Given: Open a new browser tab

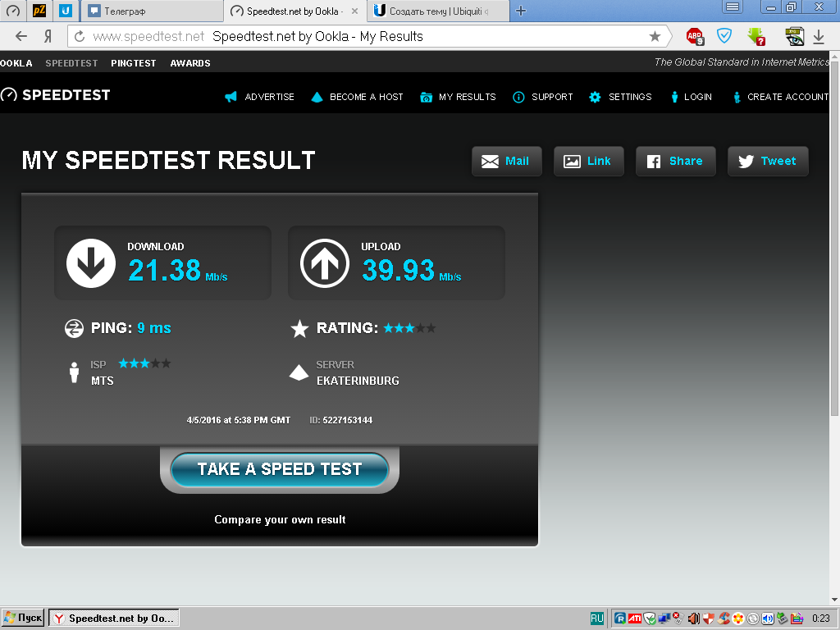Looking at the screenshot, I should (x=521, y=11).
